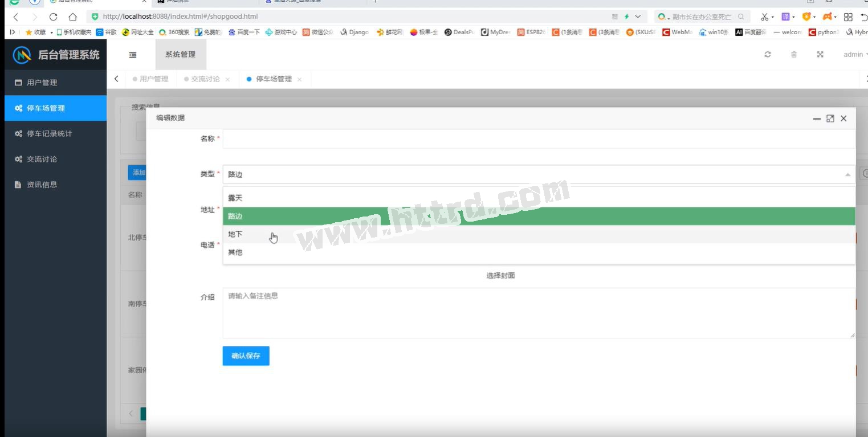Choose 露天 from the type list
Image resolution: width=868 pixels, height=437 pixels.
click(539, 198)
